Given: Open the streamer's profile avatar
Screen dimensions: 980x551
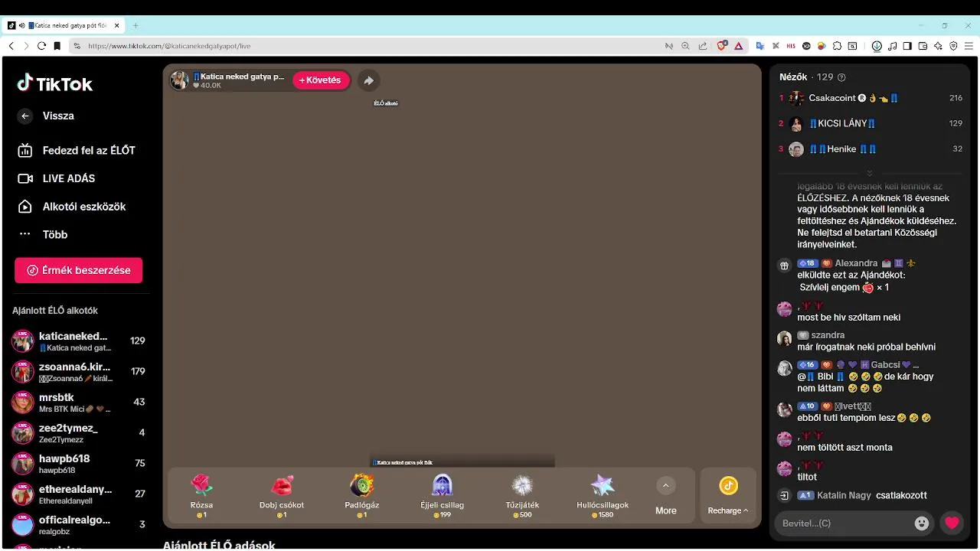Looking at the screenshot, I should tap(179, 80).
